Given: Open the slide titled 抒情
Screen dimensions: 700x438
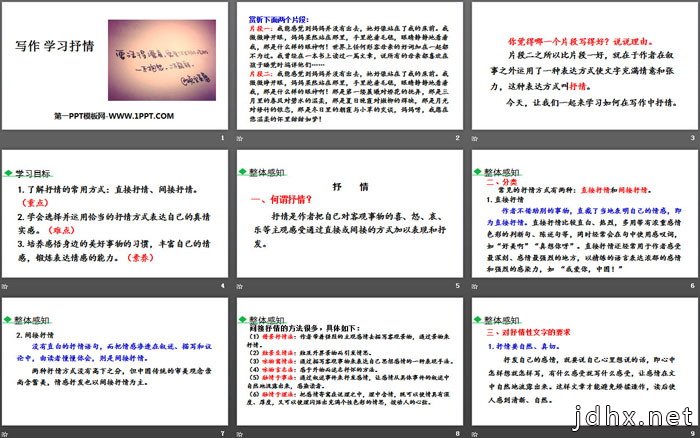Looking at the screenshot, I should [349, 219].
